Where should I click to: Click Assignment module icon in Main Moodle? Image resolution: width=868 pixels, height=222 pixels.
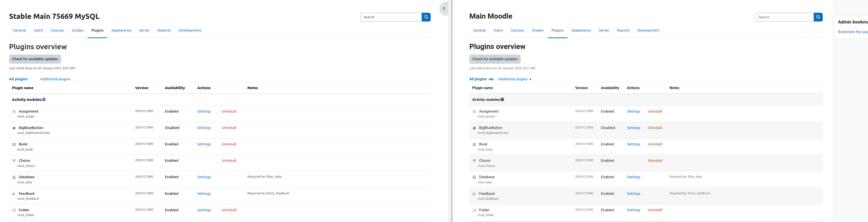pos(474,112)
